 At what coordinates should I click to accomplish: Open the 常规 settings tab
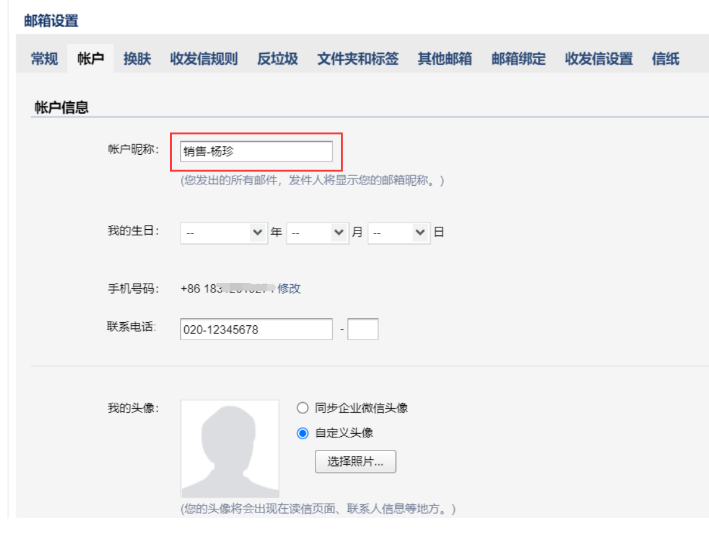coord(44,59)
